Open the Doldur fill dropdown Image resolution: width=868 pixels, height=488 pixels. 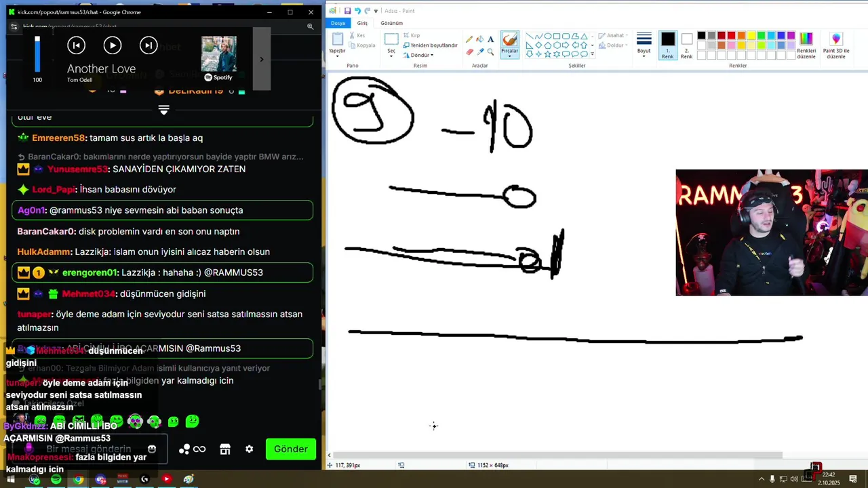coord(614,45)
